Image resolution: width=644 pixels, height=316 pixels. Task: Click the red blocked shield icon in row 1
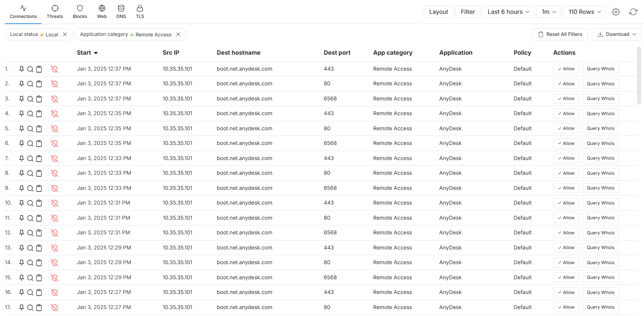(x=55, y=69)
